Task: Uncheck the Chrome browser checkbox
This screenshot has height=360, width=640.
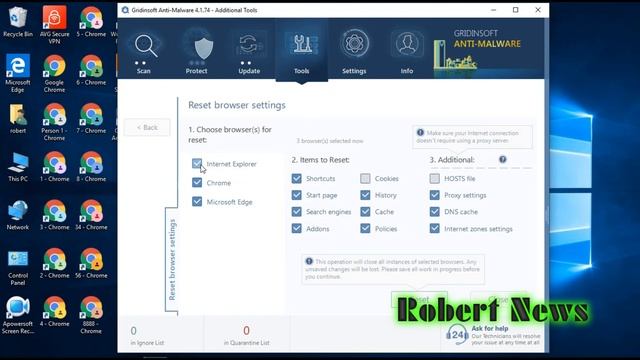Action: click(197, 182)
